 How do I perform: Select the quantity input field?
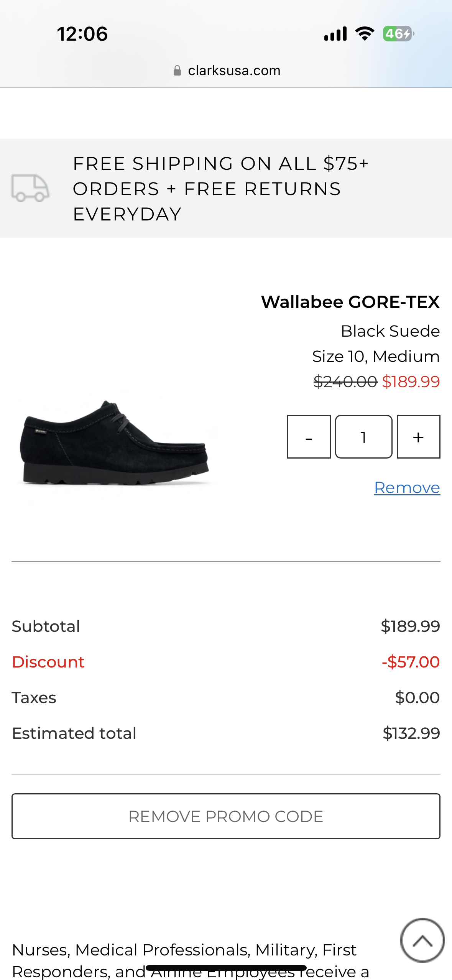tap(363, 437)
